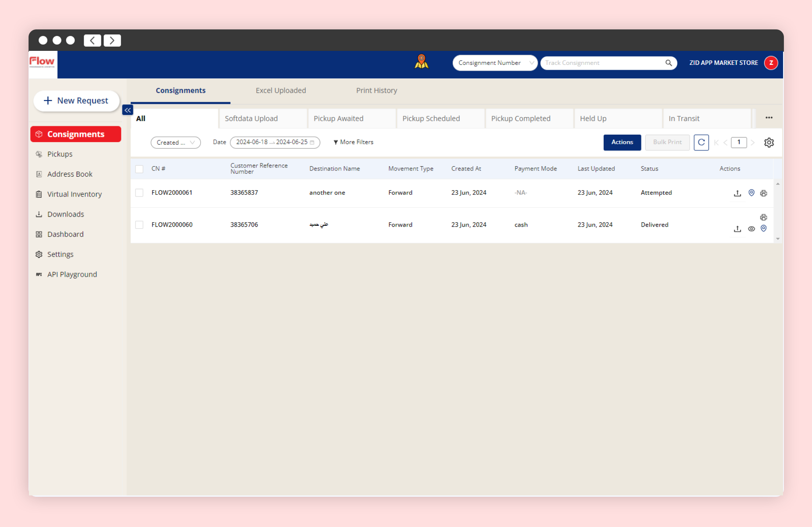Click the rocket icon in header
The height and width of the screenshot is (527, 812).
(x=421, y=62)
